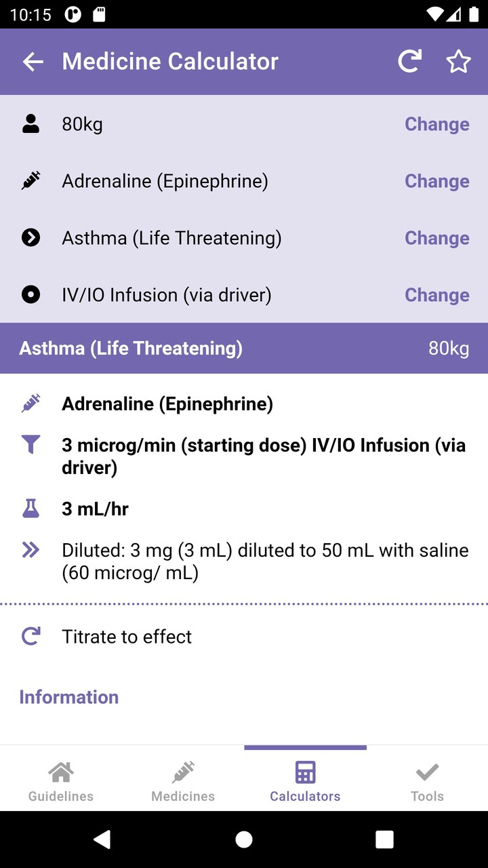Tap the Asthma (Life Threatening) header bar

244,348
